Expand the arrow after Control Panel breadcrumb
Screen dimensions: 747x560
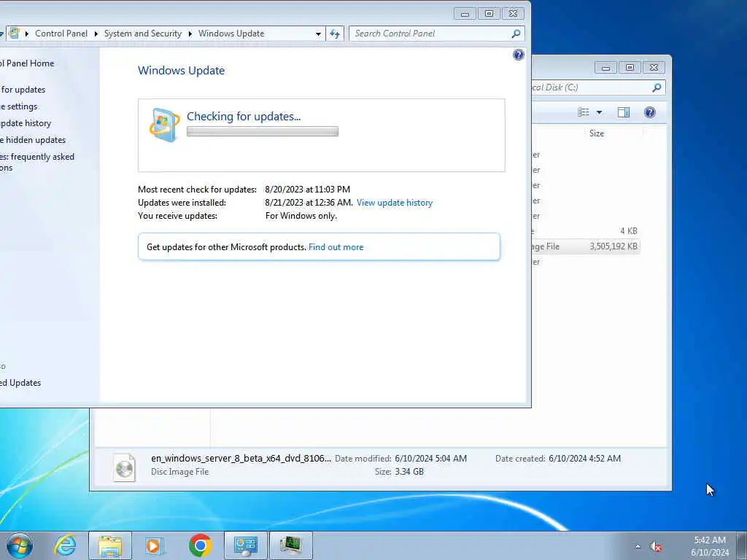point(96,34)
